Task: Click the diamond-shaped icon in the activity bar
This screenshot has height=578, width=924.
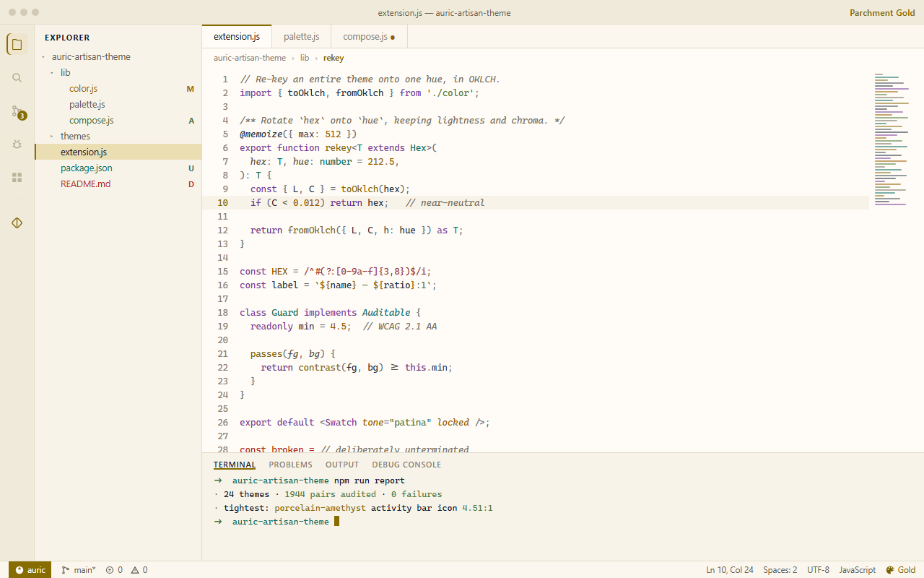Action: click(x=17, y=223)
